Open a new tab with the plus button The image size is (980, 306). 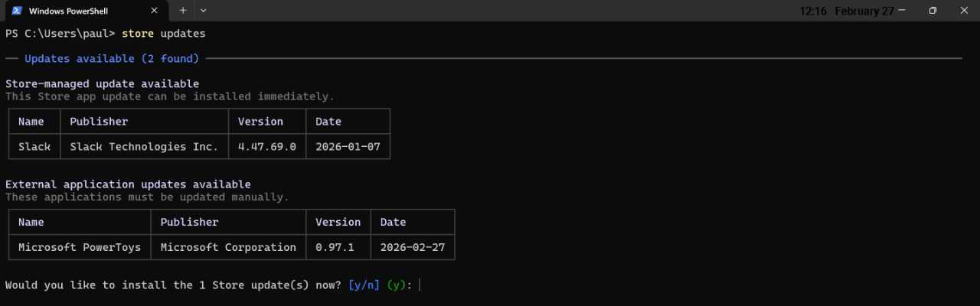(183, 11)
